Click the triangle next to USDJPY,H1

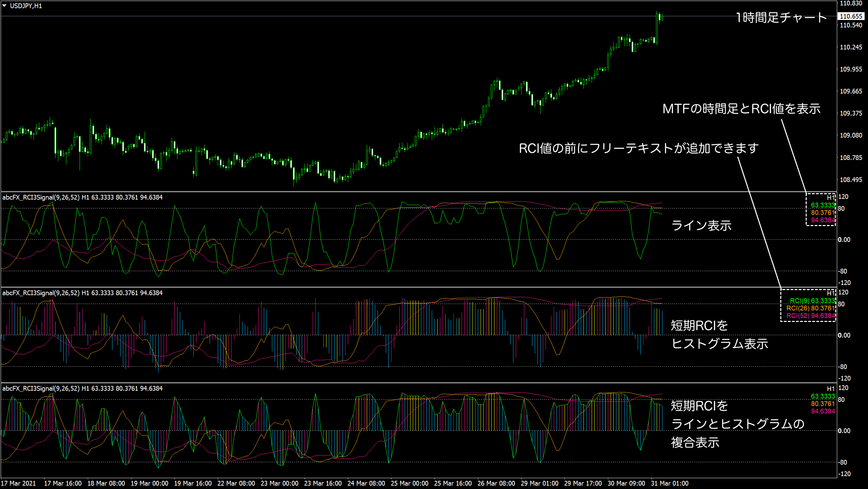4,6
